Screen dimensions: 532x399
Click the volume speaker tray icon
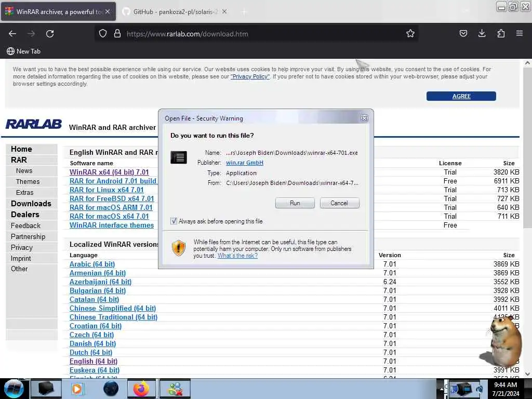coord(480,389)
